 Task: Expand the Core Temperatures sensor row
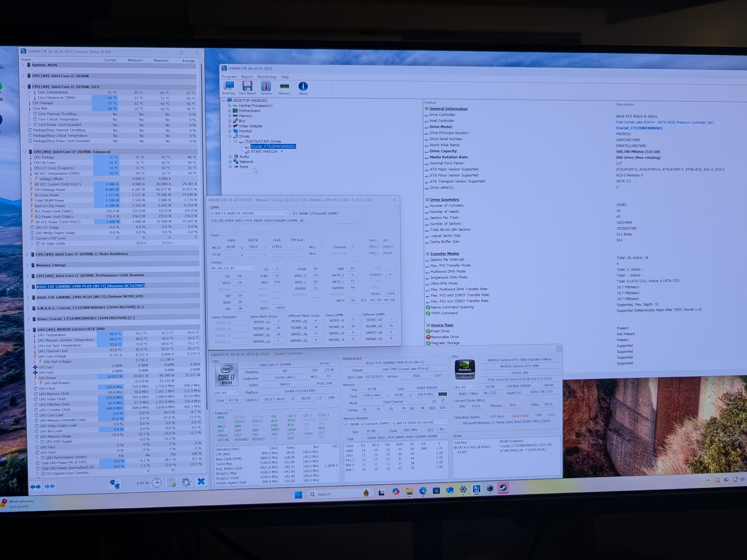click(x=29, y=92)
